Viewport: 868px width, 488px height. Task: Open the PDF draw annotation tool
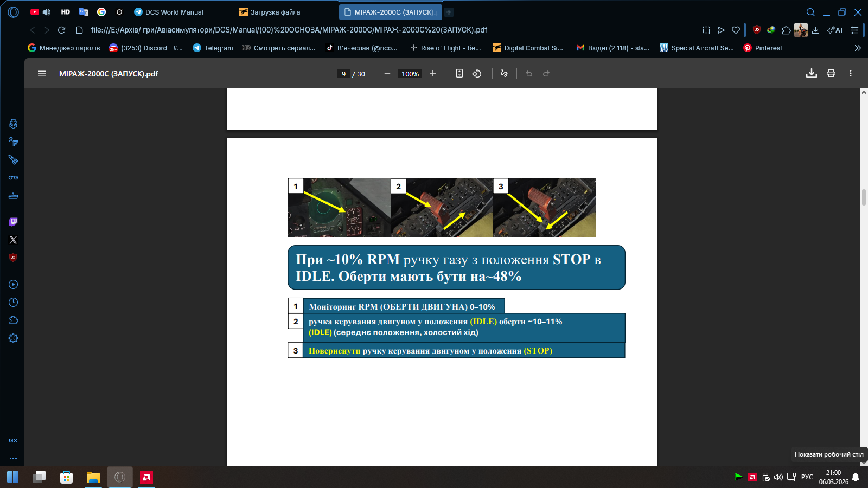(x=504, y=74)
